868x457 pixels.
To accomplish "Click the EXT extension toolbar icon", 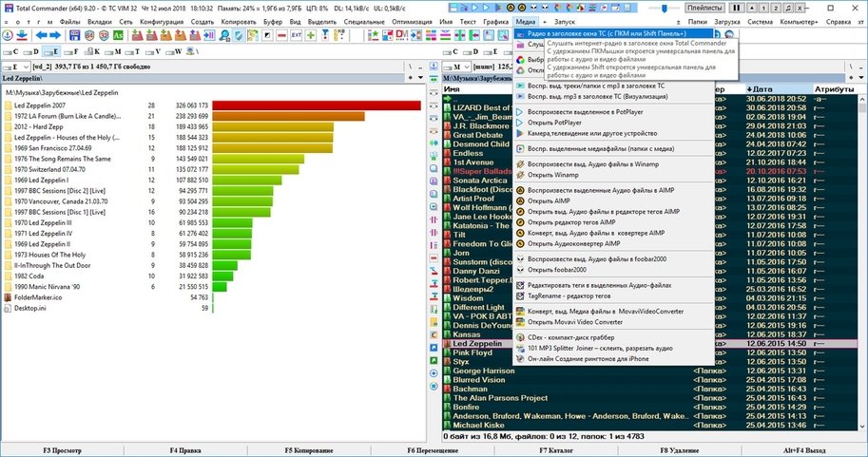I will click(297, 35).
